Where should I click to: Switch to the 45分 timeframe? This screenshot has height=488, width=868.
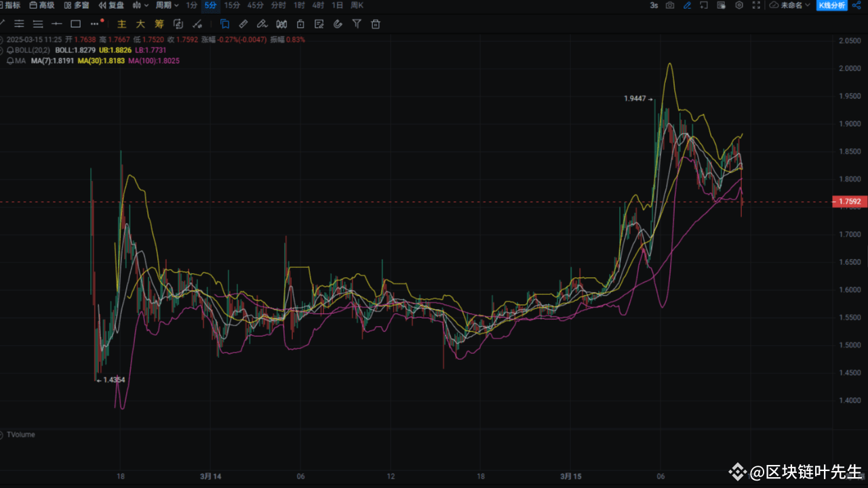256,5
